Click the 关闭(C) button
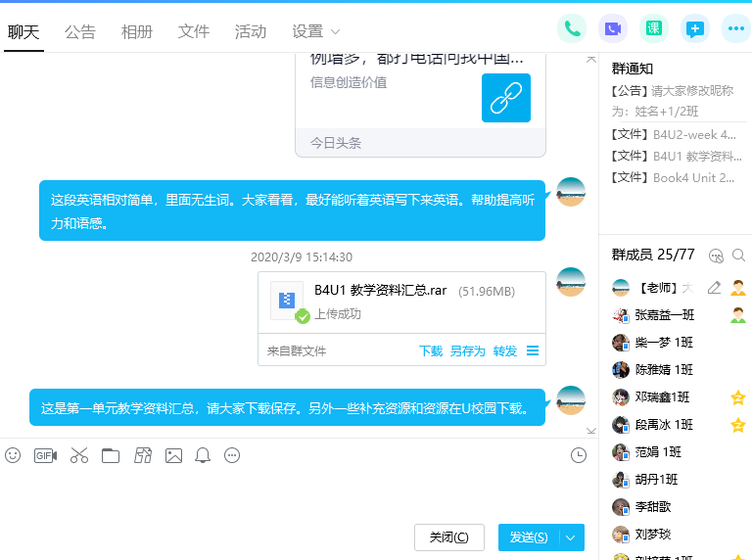This screenshot has width=752, height=560. 448,537
